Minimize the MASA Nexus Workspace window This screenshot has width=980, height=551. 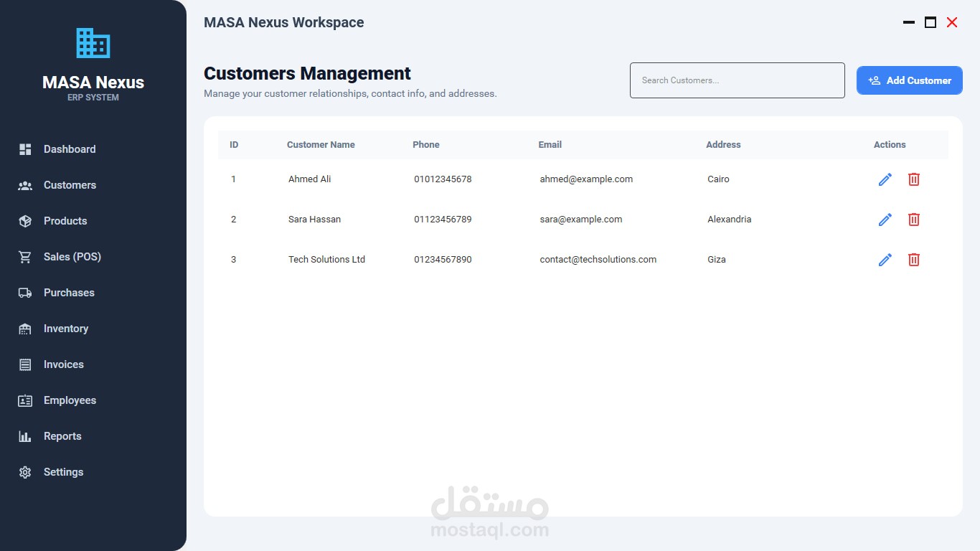pyautogui.click(x=909, y=23)
